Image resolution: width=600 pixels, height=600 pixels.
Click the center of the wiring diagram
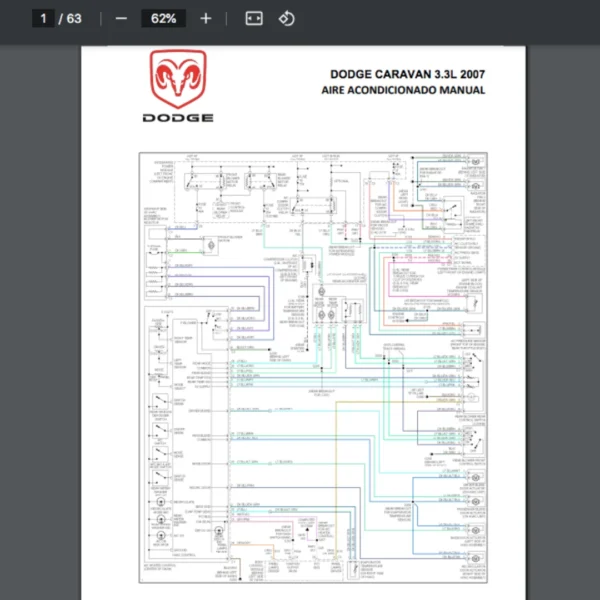tap(313, 367)
